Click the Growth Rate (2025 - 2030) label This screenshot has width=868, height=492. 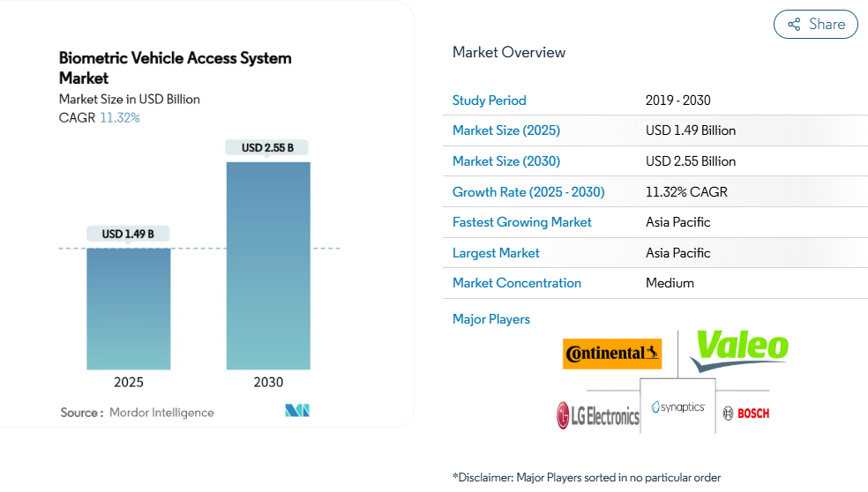(528, 191)
